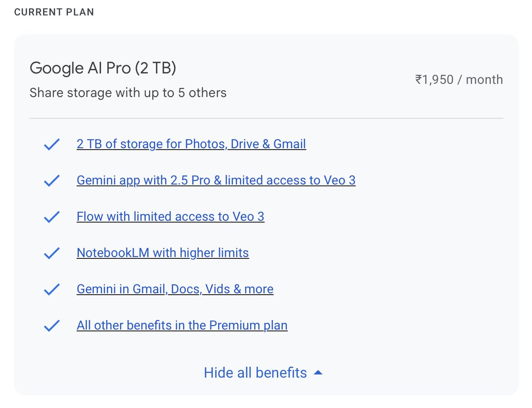Image resolution: width=532 pixels, height=408 pixels.
Task: Visit Gemini in Gmail, Docs, Vids link
Action: (x=175, y=289)
